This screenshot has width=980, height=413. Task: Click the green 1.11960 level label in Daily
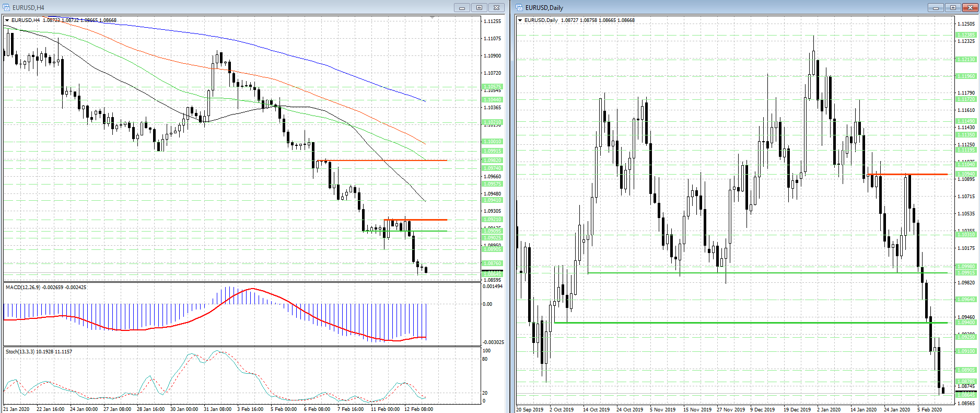click(966, 76)
